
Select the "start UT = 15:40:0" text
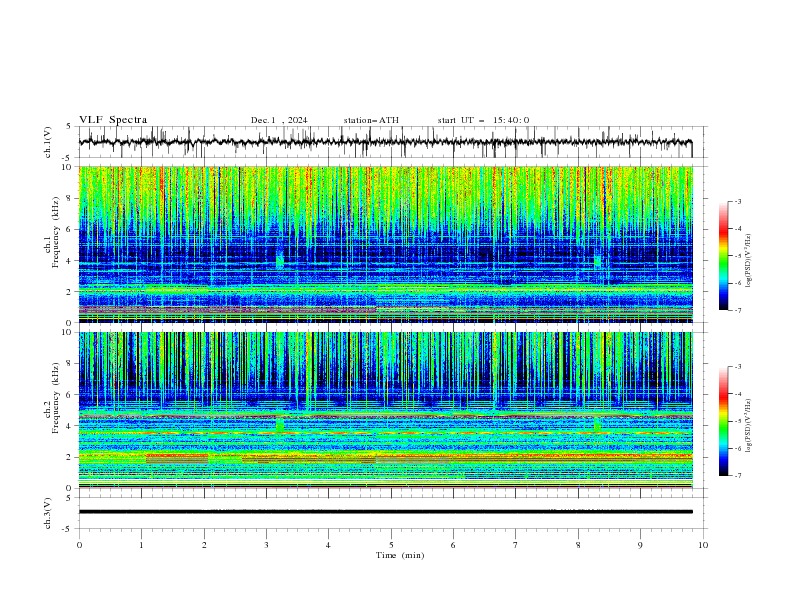tap(483, 120)
